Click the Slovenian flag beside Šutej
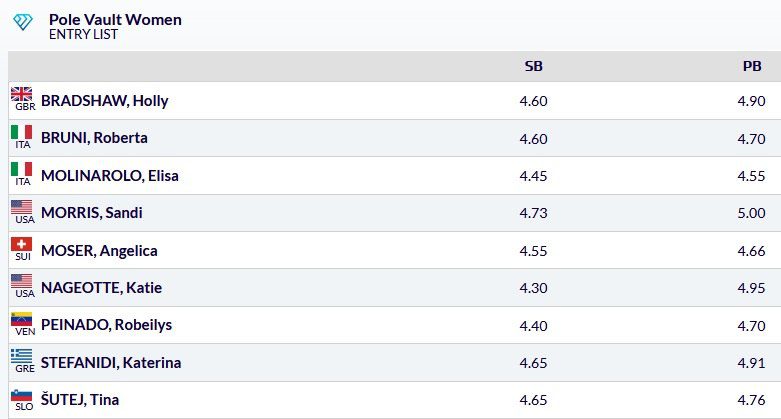Screen dimensions: 781x419 pos(21,396)
